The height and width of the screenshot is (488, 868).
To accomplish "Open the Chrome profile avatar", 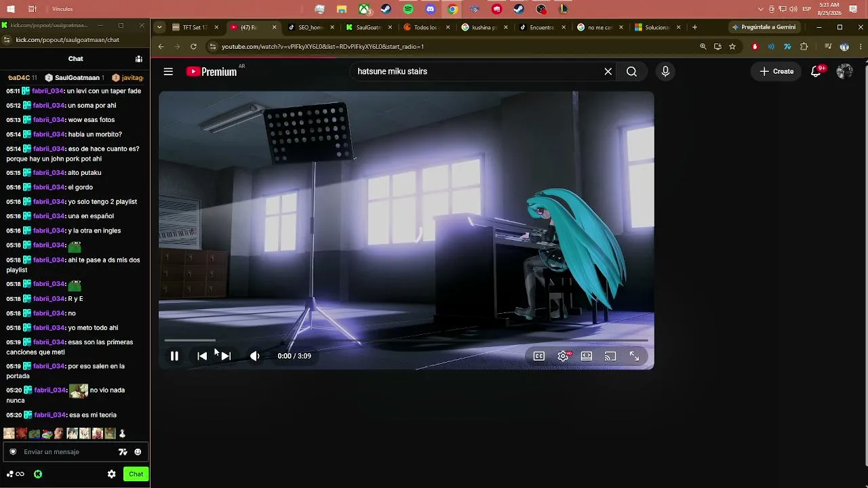I will tap(844, 46).
